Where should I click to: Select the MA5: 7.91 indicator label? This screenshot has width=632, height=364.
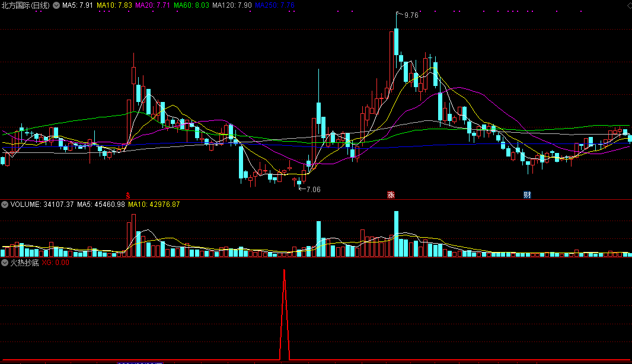pyautogui.click(x=78, y=5)
